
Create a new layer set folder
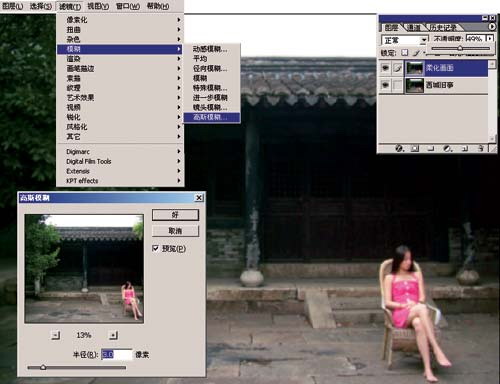click(431, 148)
